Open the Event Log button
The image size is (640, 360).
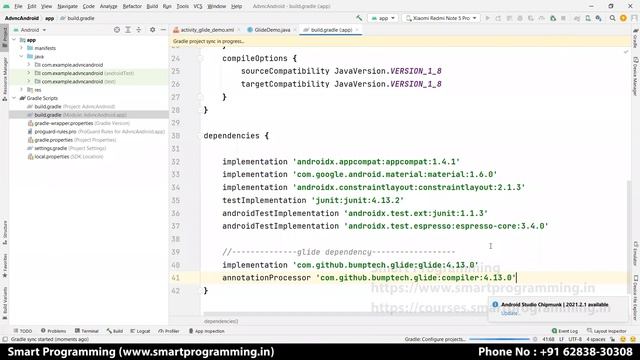565,331
